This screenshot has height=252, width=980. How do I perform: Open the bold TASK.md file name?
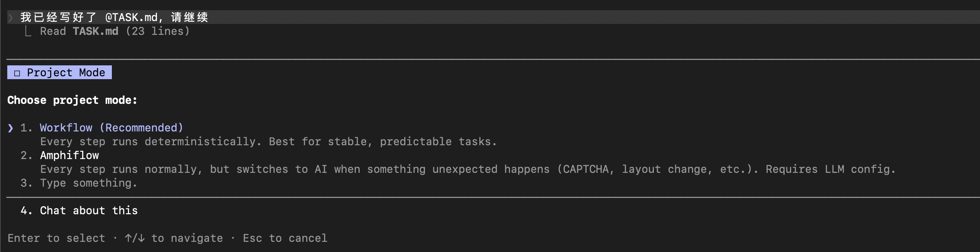96,31
